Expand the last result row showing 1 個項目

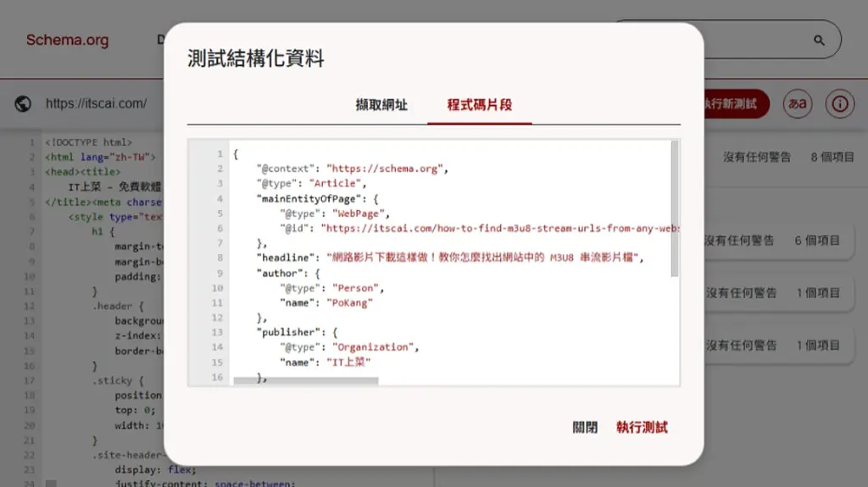778,346
